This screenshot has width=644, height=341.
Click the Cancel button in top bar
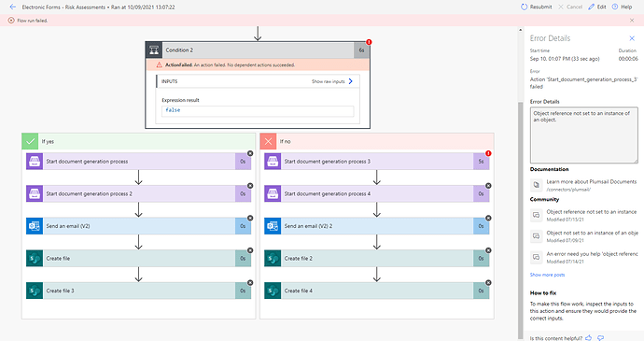pyautogui.click(x=570, y=7)
